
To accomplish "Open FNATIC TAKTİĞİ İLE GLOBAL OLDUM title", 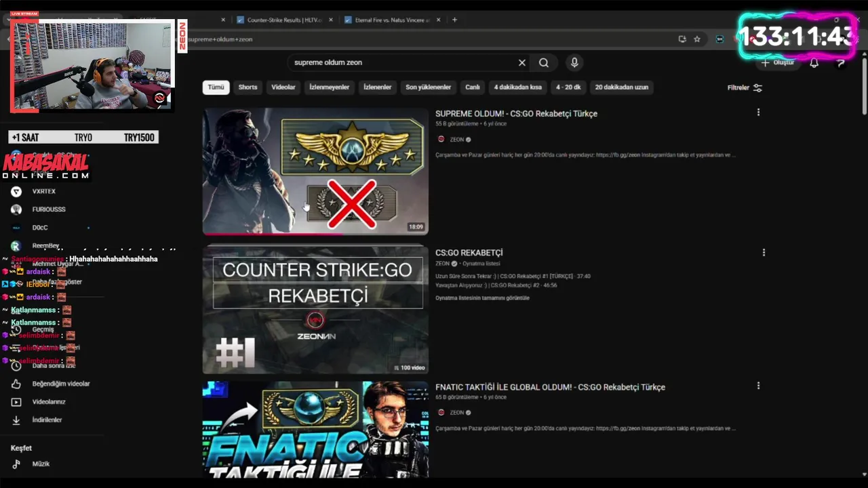I will click(550, 387).
